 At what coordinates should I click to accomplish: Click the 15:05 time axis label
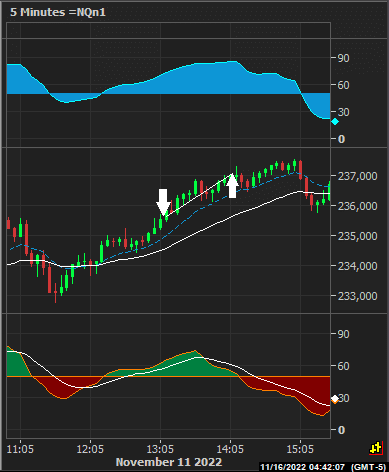point(300,449)
